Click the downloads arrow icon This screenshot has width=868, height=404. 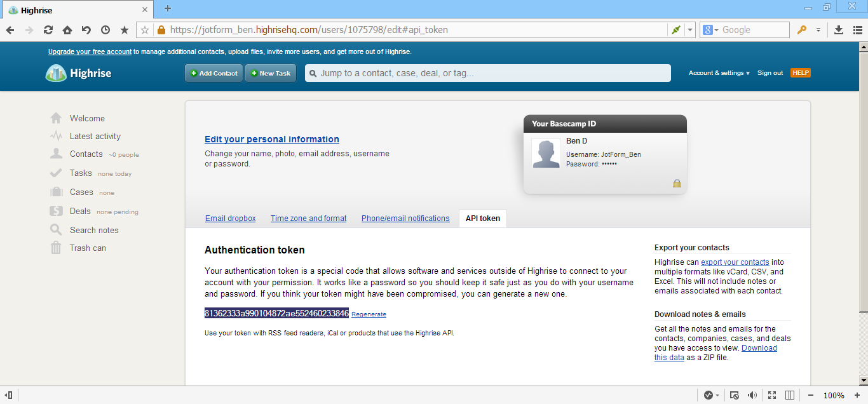pos(839,30)
